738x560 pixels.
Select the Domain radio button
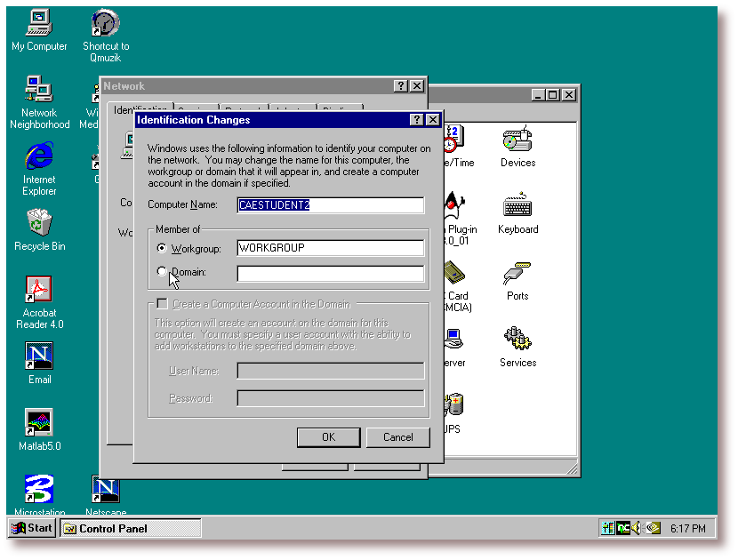click(162, 272)
